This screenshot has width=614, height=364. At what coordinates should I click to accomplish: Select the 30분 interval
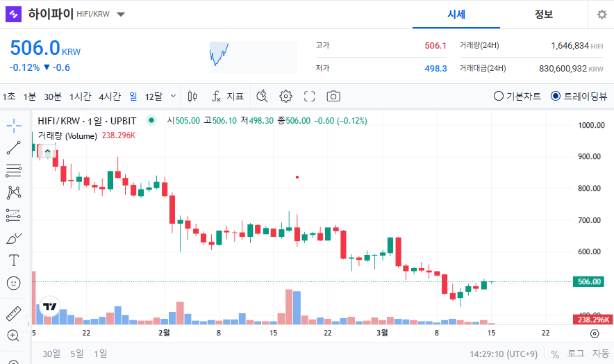53,97
